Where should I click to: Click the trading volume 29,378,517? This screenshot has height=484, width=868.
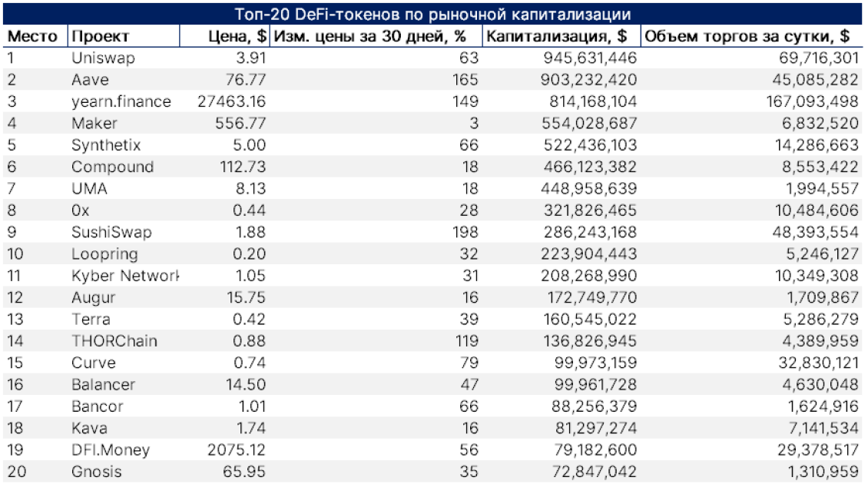(x=818, y=449)
